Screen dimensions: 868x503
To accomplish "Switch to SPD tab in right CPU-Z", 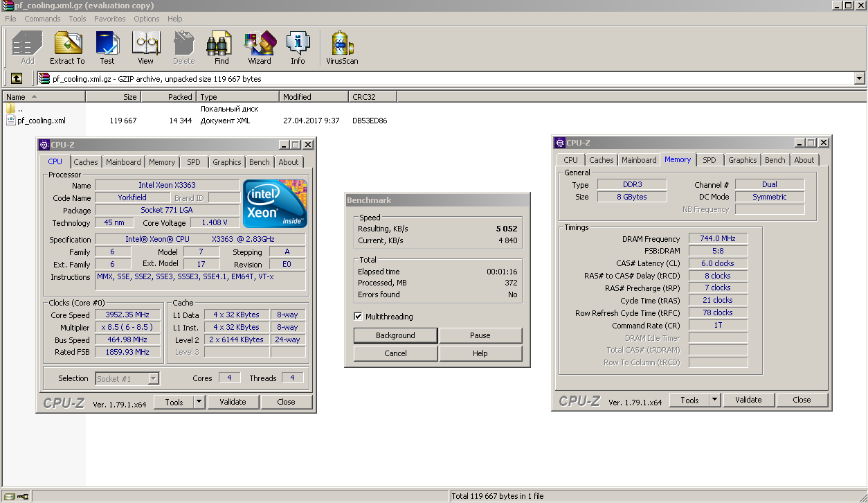I will pos(709,160).
